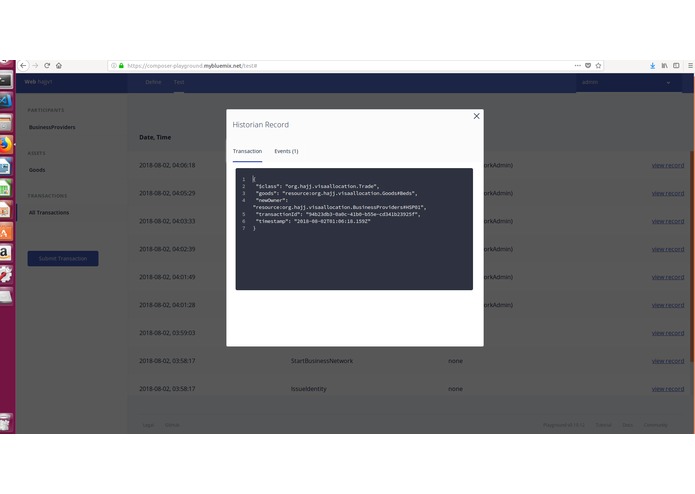View record for 04:05:29 transaction
The height and width of the screenshot is (494, 695).
coord(668,193)
